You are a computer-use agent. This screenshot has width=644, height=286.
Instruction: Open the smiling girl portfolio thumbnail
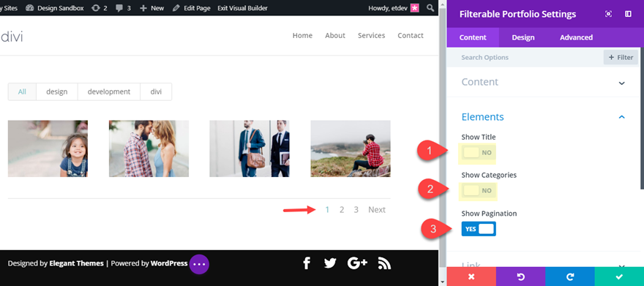pyautogui.click(x=48, y=148)
